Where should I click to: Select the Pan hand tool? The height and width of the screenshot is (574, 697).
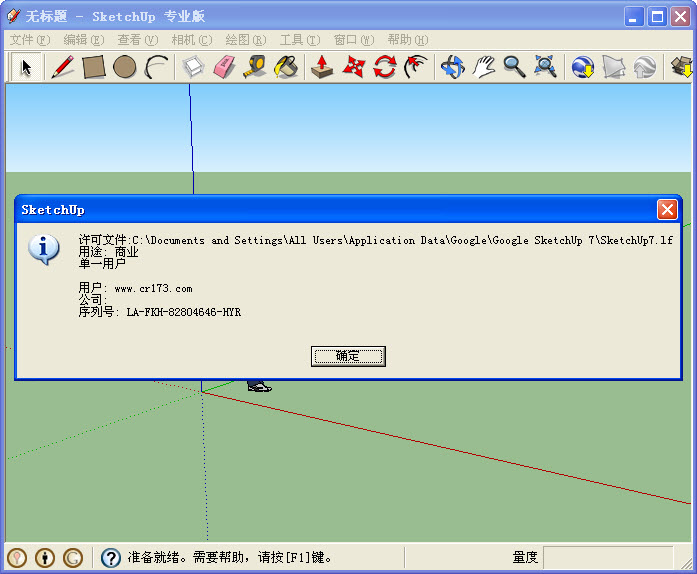tap(484, 67)
